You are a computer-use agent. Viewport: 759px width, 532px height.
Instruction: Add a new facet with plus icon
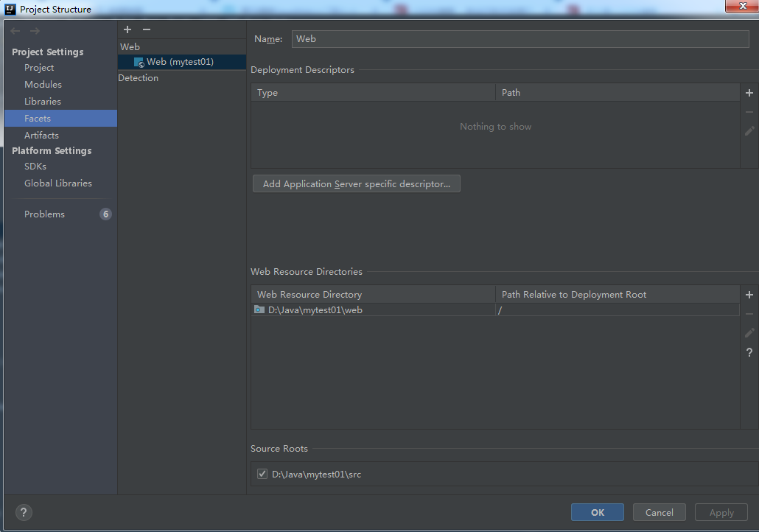[127, 29]
